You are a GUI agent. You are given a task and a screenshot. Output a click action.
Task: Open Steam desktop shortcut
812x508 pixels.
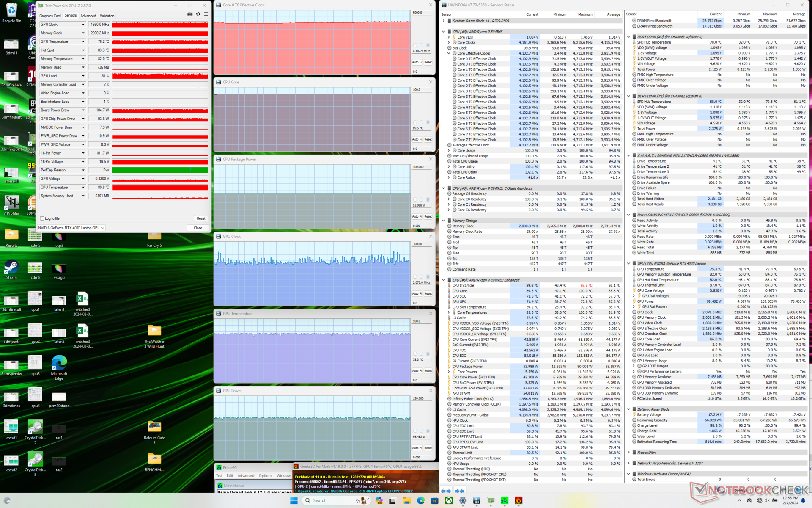[x=11, y=270]
